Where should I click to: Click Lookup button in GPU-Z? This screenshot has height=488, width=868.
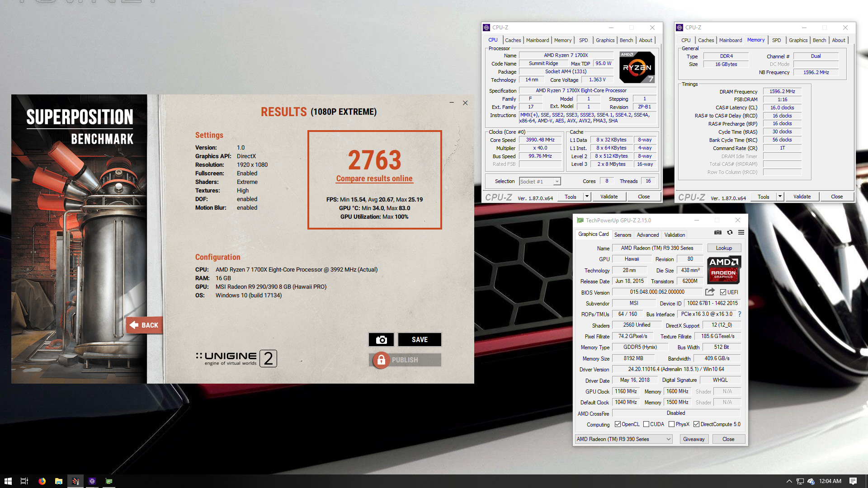tap(724, 248)
